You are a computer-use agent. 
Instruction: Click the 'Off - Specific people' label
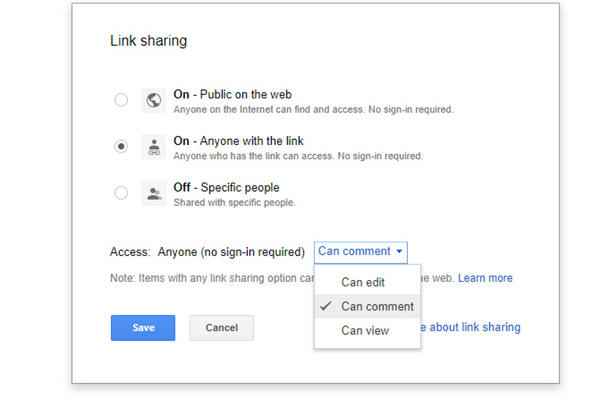click(x=227, y=187)
